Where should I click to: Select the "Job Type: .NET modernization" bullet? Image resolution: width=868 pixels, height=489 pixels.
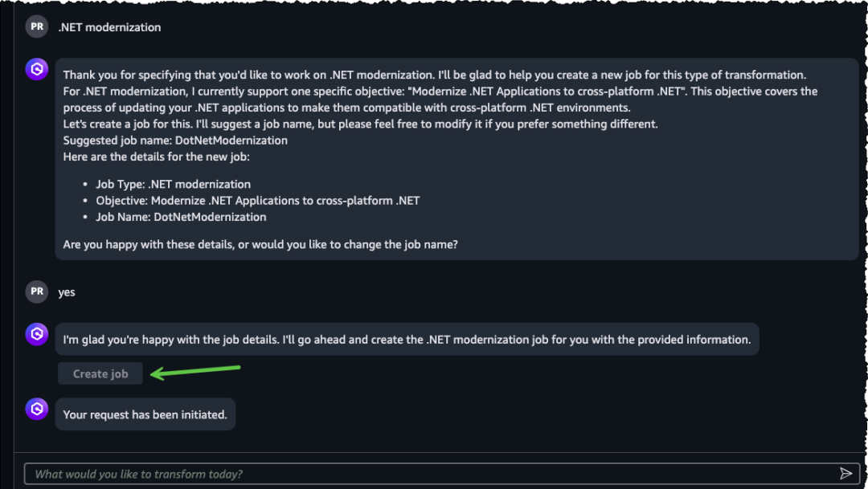click(x=173, y=184)
